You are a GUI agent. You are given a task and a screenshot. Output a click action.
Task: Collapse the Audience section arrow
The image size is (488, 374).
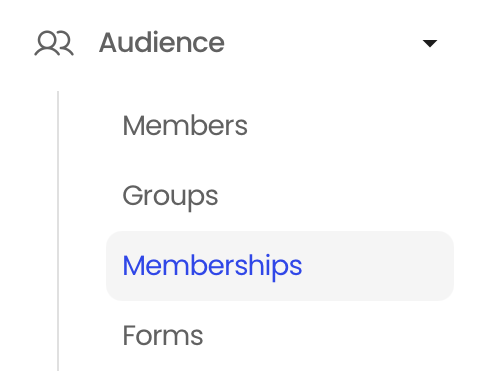pos(430,43)
